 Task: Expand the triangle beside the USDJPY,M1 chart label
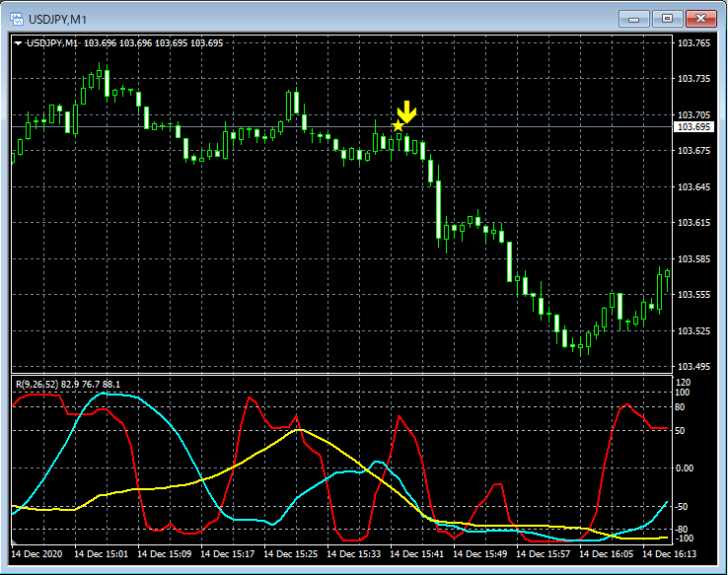tap(18, 43)
